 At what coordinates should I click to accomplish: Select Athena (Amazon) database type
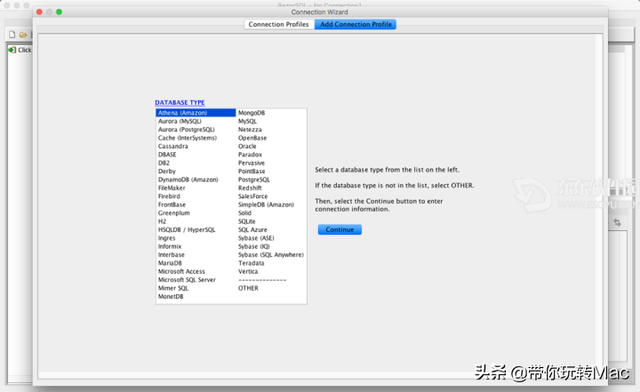(x=196, y=113)
